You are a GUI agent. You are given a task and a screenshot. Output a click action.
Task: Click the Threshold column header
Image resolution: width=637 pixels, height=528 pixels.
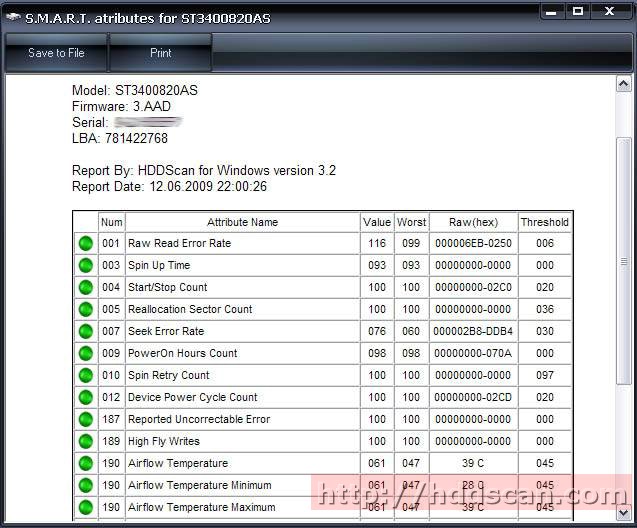point(544,222)
